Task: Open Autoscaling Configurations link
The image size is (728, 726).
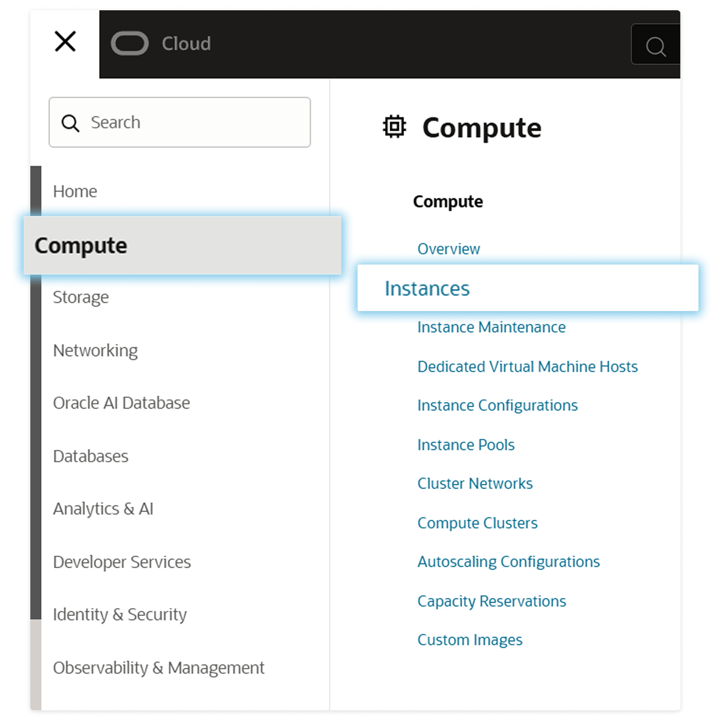Action: 508,562
